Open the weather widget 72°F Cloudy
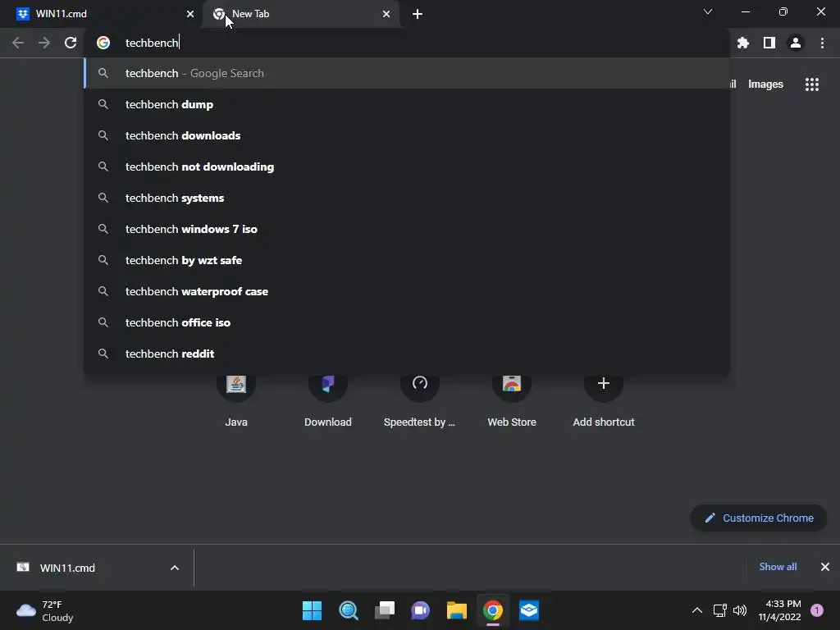 pyautogui.click(x=46, y=610)
